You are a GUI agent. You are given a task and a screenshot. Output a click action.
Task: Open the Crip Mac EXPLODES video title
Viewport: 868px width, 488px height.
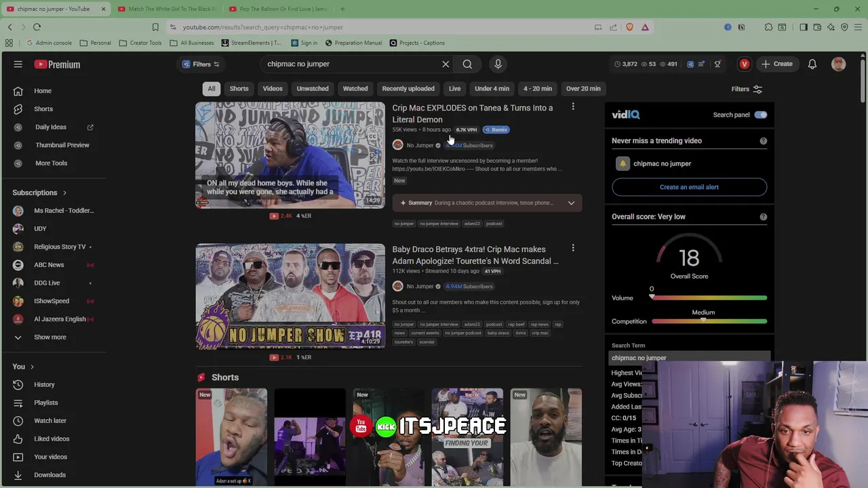pos(473,113)
